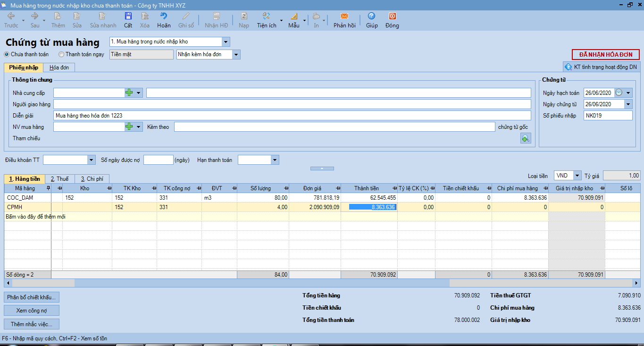
Task: Expand the NV mua hàng employee list
Action: pos(139,127)
